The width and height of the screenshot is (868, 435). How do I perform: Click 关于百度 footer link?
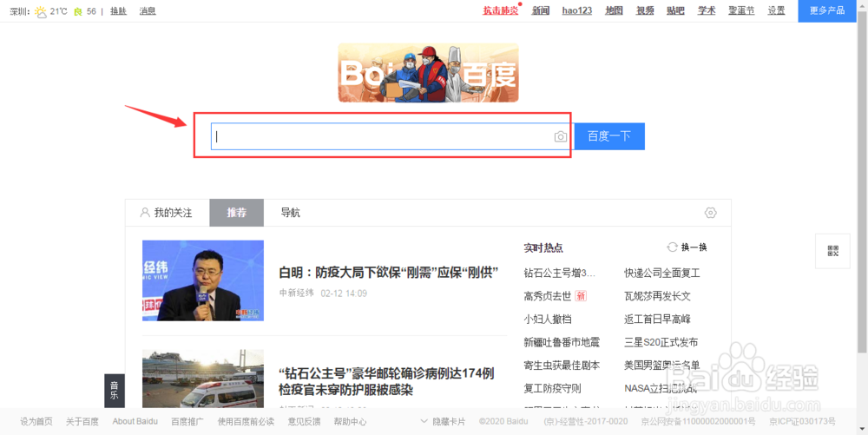point(82,421)
